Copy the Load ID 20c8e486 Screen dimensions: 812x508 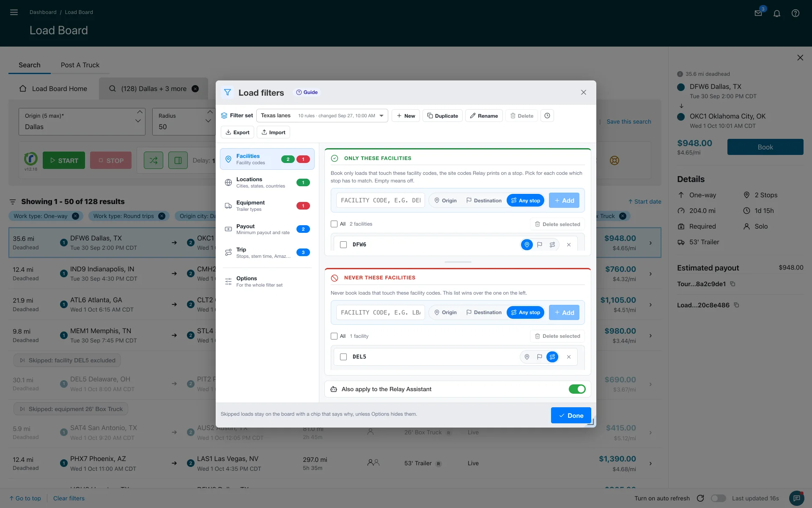pyautogui.click(x=736, y=305)
